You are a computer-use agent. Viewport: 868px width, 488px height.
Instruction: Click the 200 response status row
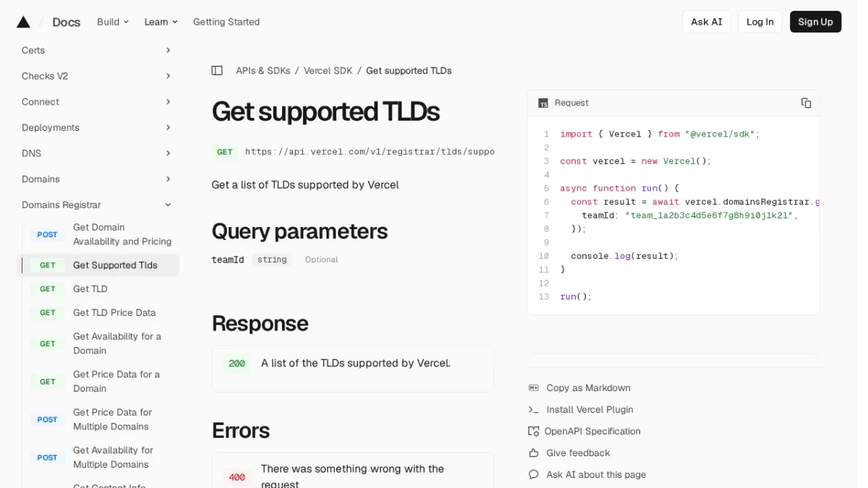point(353,364)
